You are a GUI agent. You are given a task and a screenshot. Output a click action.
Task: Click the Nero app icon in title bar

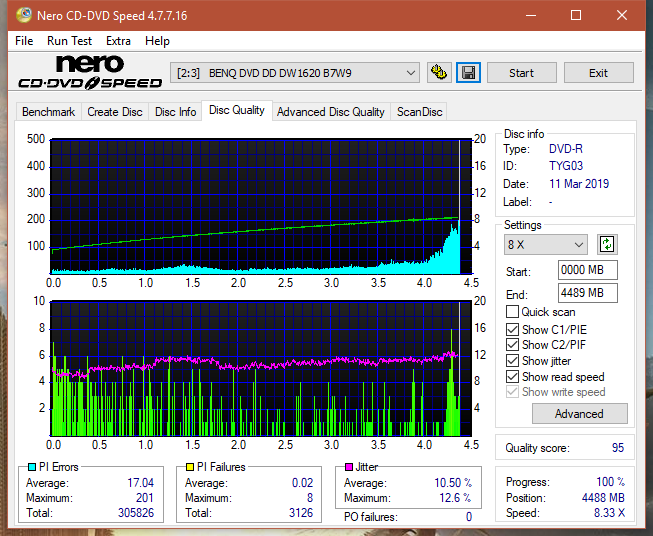click(x=25, y=15)
